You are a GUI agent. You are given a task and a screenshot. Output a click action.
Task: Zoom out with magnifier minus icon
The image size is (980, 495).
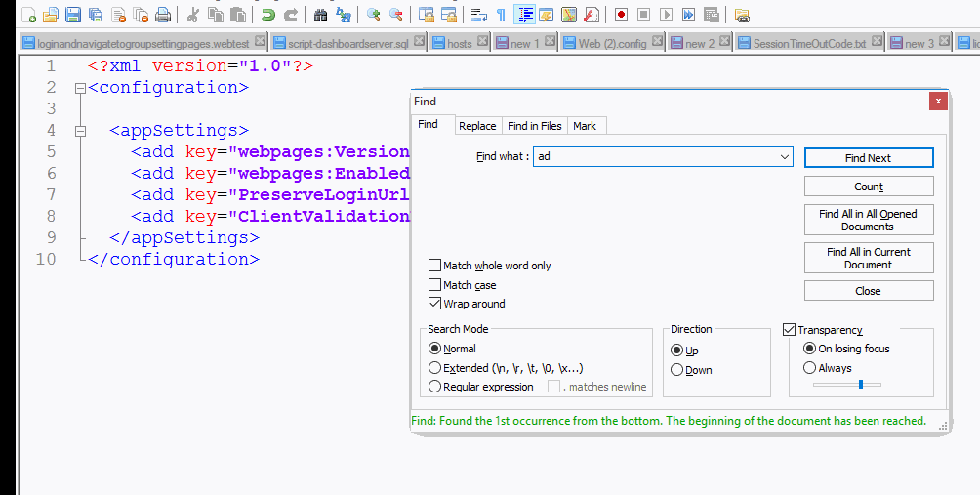click(x=396, y=15)
